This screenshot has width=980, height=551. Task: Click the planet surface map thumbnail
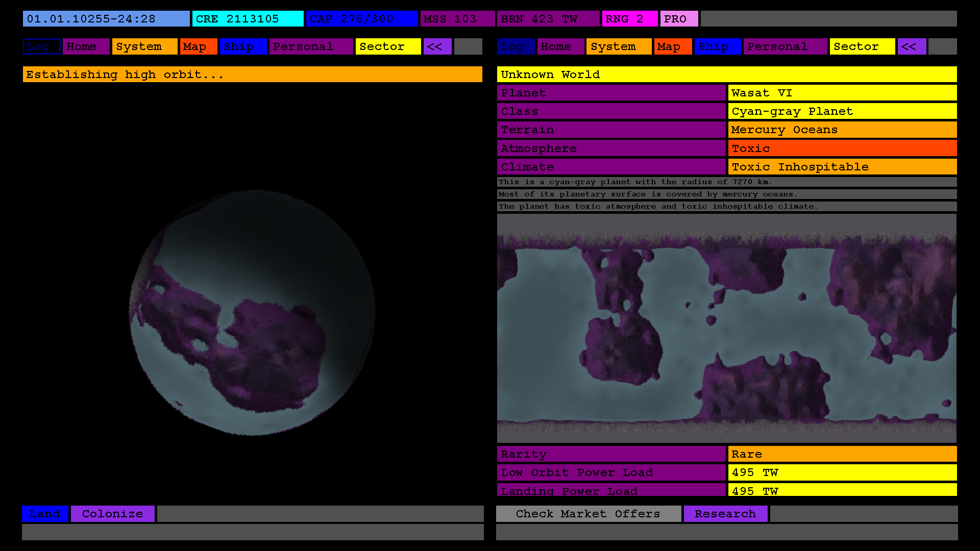tap(726, 328)
